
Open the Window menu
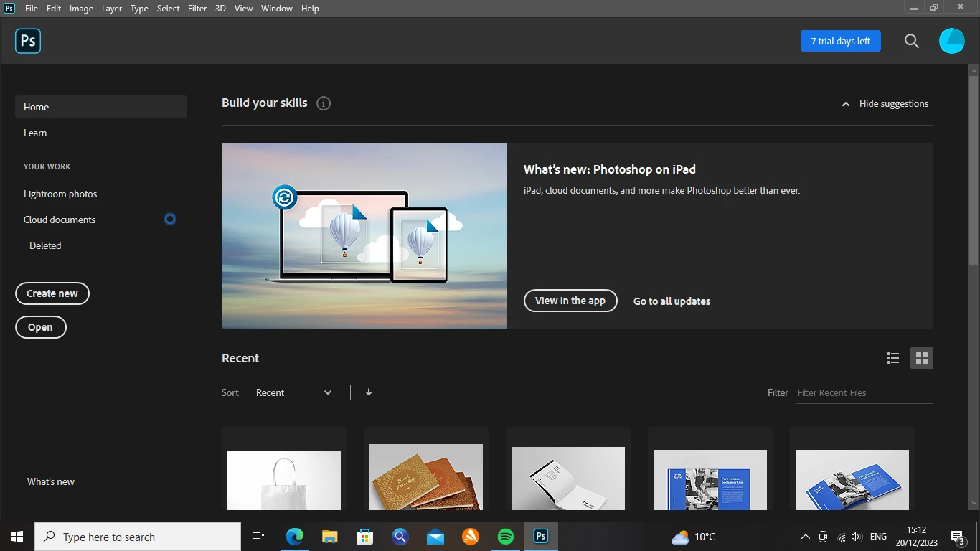click(x=276, y=9)
